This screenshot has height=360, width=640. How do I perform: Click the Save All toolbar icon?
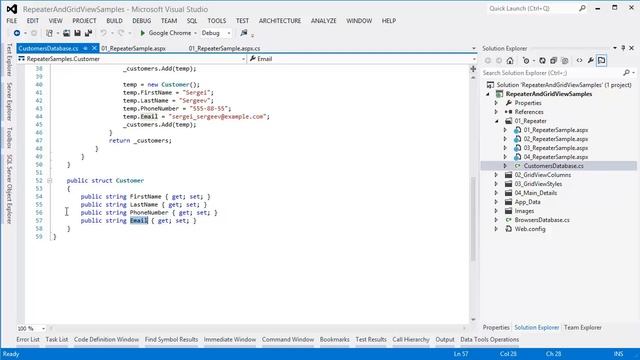pos(88,33)
